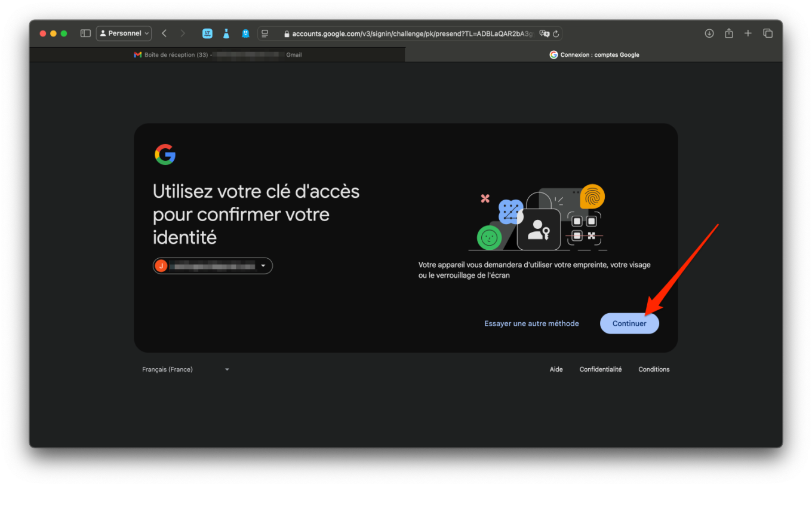The width and height of the screenshot is (812, 508).
Task: Switch to the Gmail Boîte de réception tab
Action: [217, 54]
